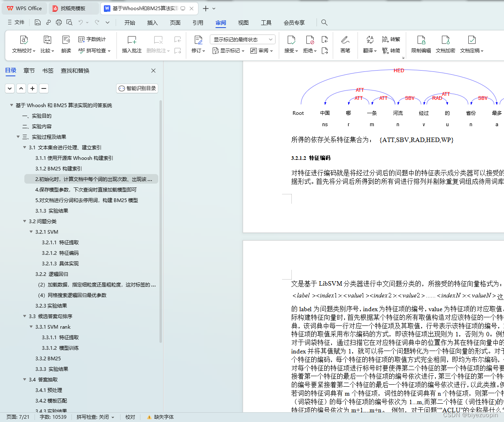Collapse the 3.2 问题分类 outline node
The width and height of the screenshot is (504, 422).
(x=24, y=221)
